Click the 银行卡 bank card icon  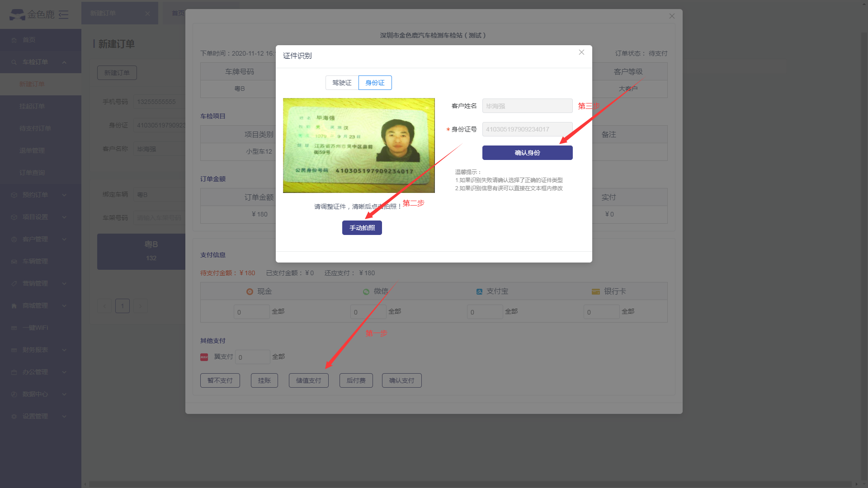click(x=596, y=292)
